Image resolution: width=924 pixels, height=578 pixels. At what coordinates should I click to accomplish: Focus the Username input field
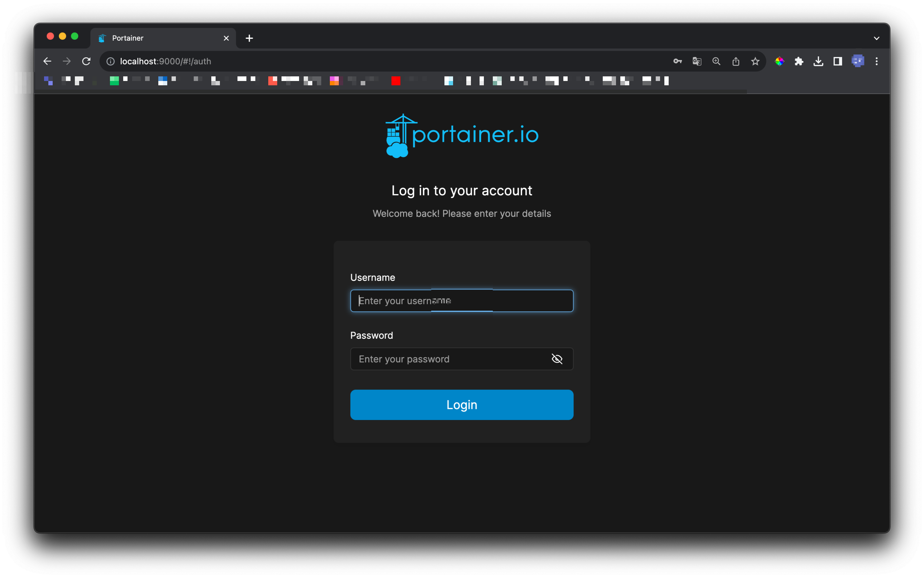tap(461, 301)
